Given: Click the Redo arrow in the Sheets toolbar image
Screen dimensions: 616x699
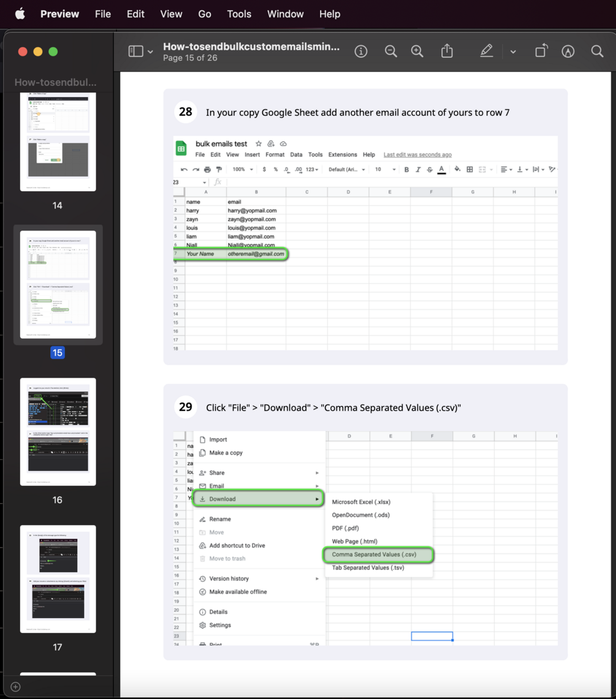Looking at the screenshot, I should click(x=196, y=169).
